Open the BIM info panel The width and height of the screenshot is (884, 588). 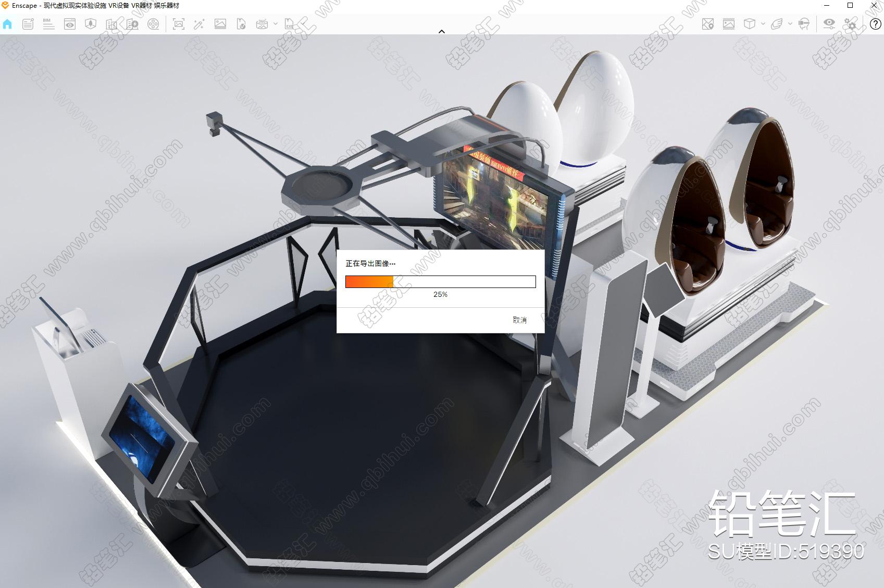[x=48, y=24]
